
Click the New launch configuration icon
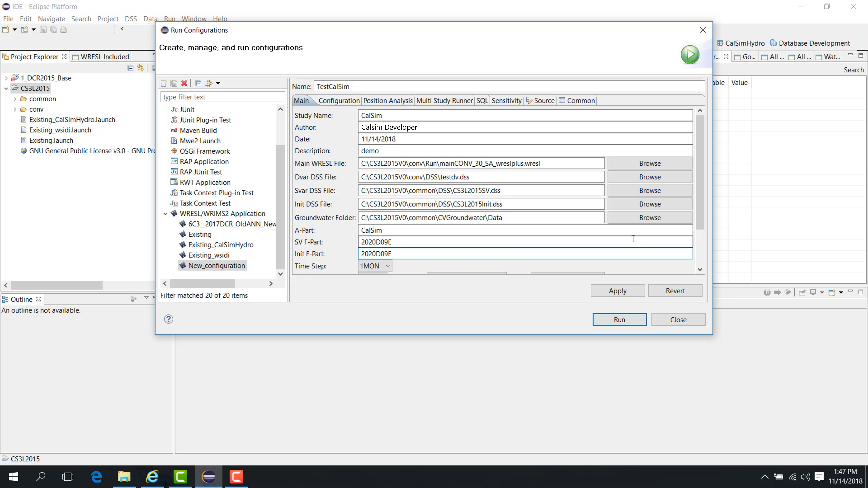click(x=164, y=83)
